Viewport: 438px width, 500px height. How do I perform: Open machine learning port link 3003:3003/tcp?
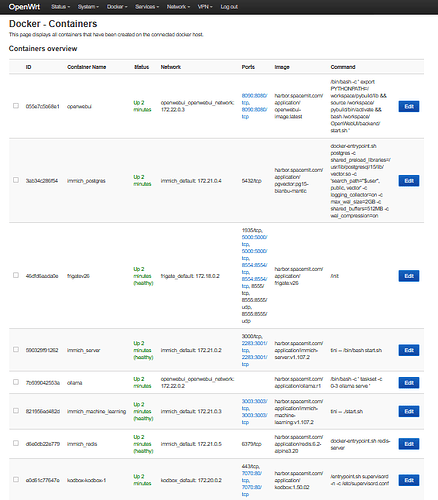(254, 405)
